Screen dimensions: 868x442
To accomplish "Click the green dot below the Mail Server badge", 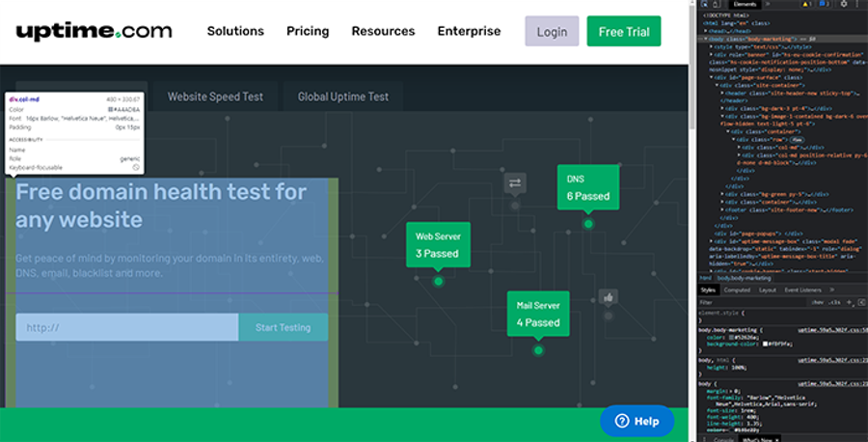I will [538, 350].
